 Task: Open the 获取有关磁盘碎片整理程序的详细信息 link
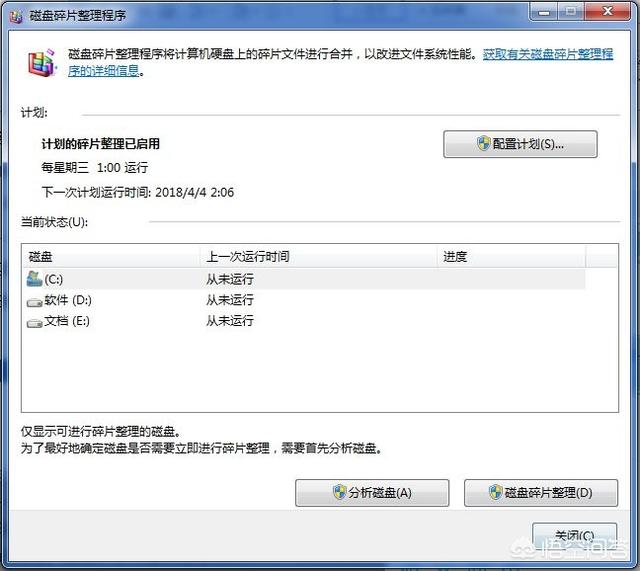pos(548,54)
